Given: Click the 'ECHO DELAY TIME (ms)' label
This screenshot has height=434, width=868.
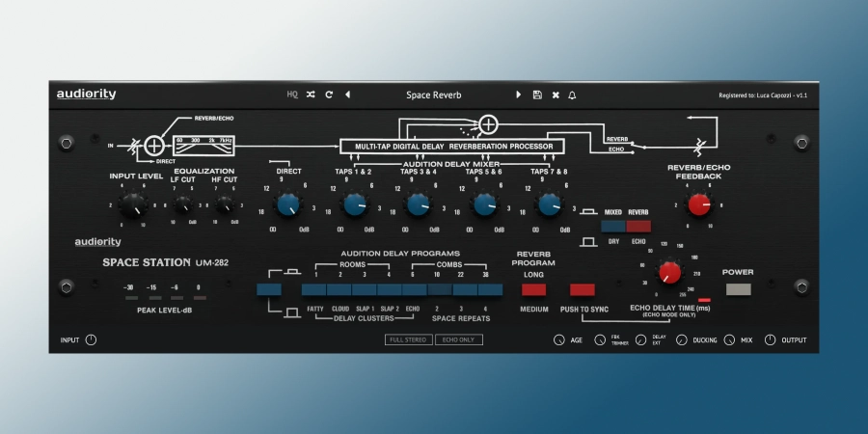Looking at the screenshot, I should coord(670,308).
